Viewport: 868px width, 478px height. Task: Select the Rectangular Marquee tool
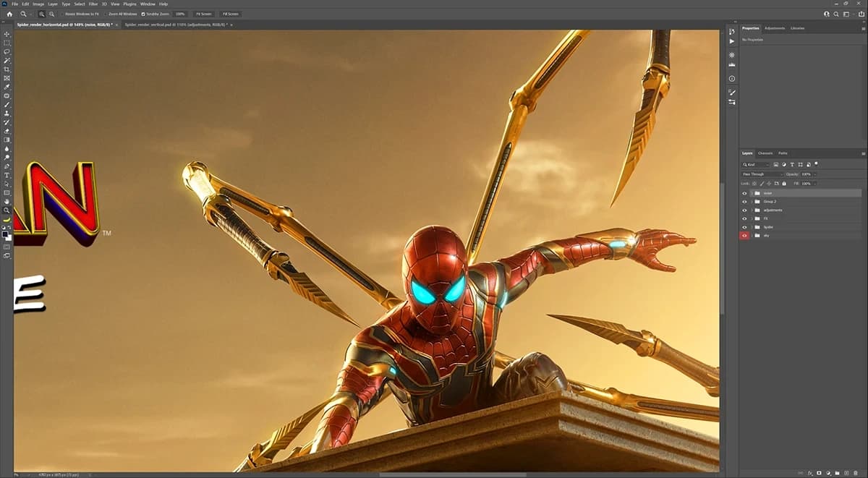tap(7, 43)
